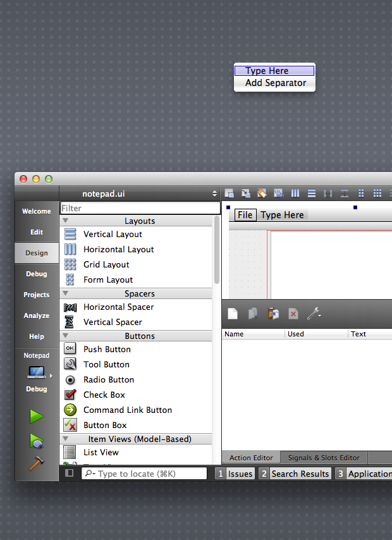
Task: Build the project with the hammer icon
Action: coord(37,463)
